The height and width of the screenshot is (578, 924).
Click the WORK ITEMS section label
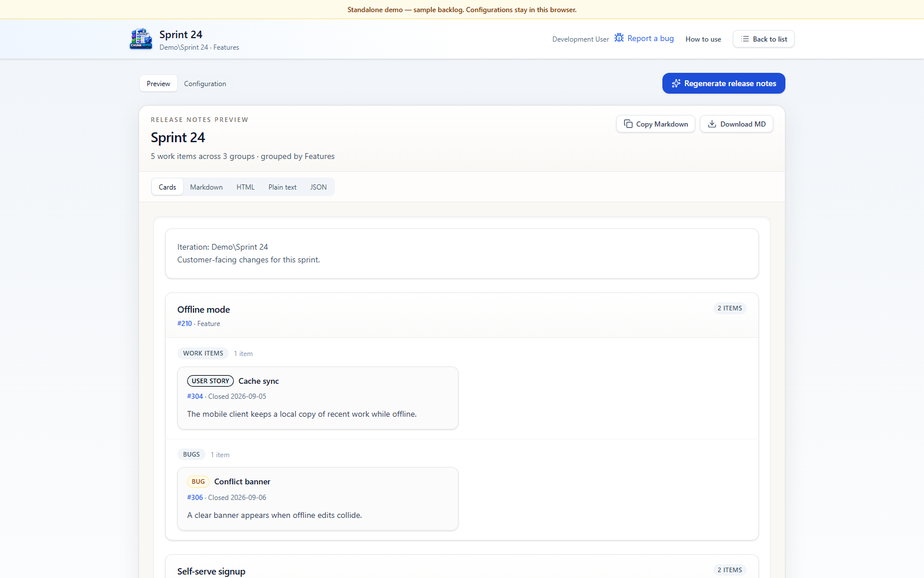click(x=203, y=353)
